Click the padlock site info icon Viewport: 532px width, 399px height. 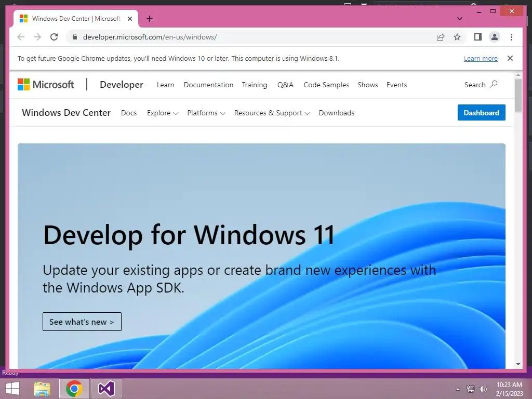(75, 37)
